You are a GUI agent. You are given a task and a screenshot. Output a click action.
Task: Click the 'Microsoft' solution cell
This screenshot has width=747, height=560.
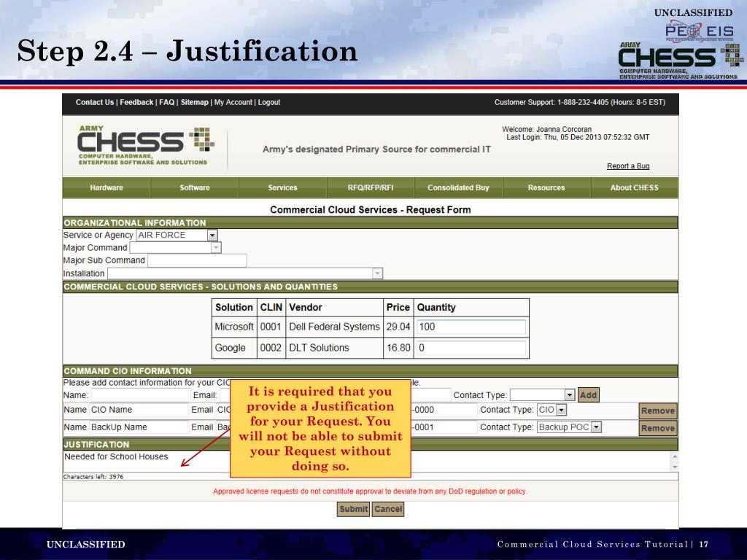click(234, 327)
